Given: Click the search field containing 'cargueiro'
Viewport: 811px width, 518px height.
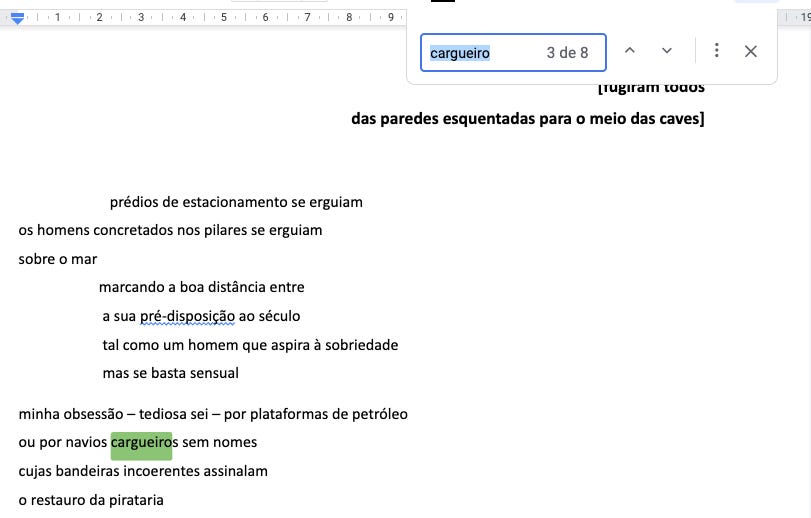Looking at the screenshot, I should [513, 53].
